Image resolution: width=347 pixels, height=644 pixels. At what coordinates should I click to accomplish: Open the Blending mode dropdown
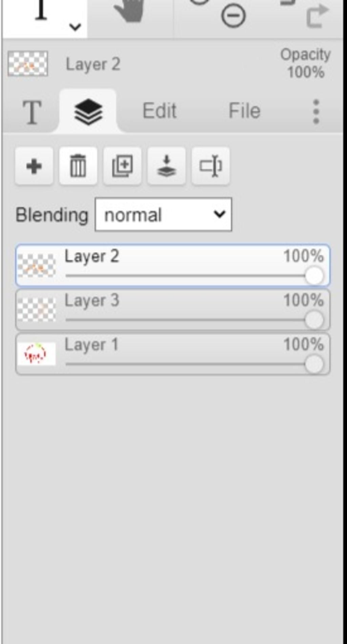(x=163, y=215)
